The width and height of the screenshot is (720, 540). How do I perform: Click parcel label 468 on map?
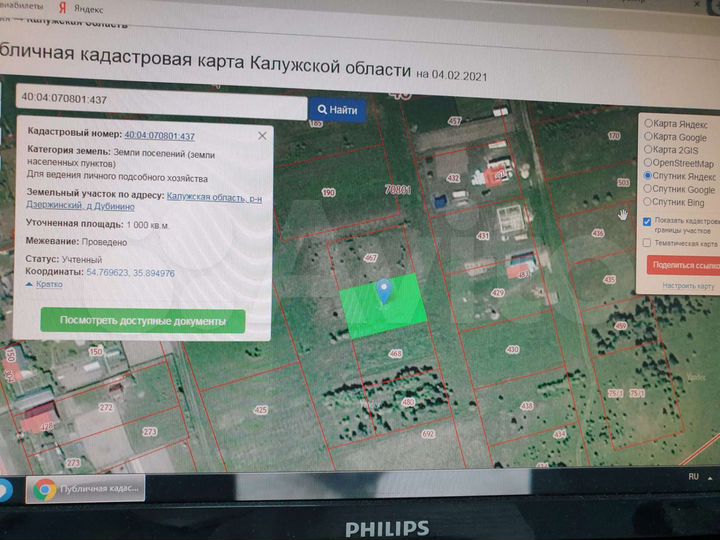click(395, 353)
